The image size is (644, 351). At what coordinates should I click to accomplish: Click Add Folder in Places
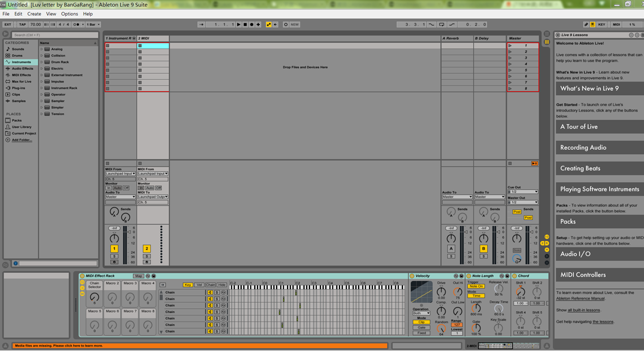tap(21, 140)
